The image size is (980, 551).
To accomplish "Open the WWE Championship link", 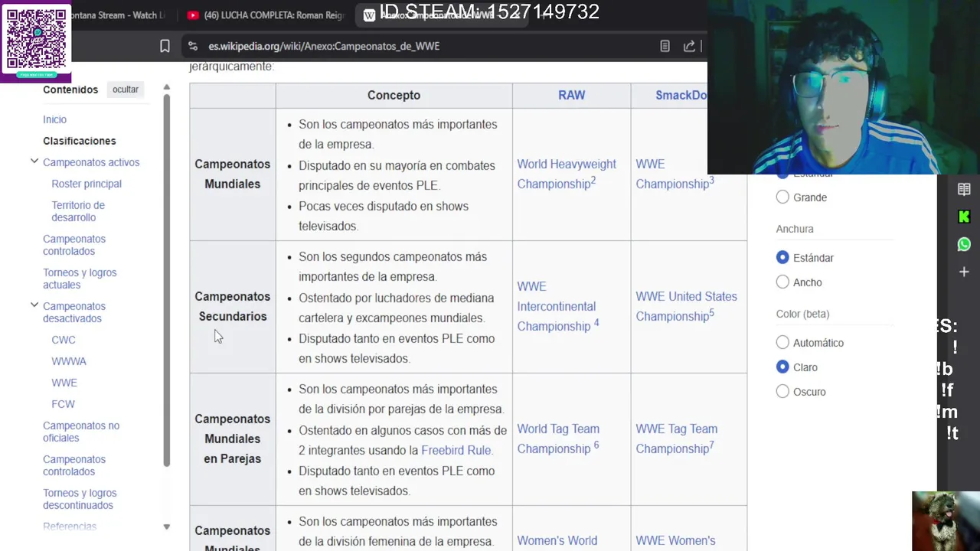I will [x=672, y=174].
